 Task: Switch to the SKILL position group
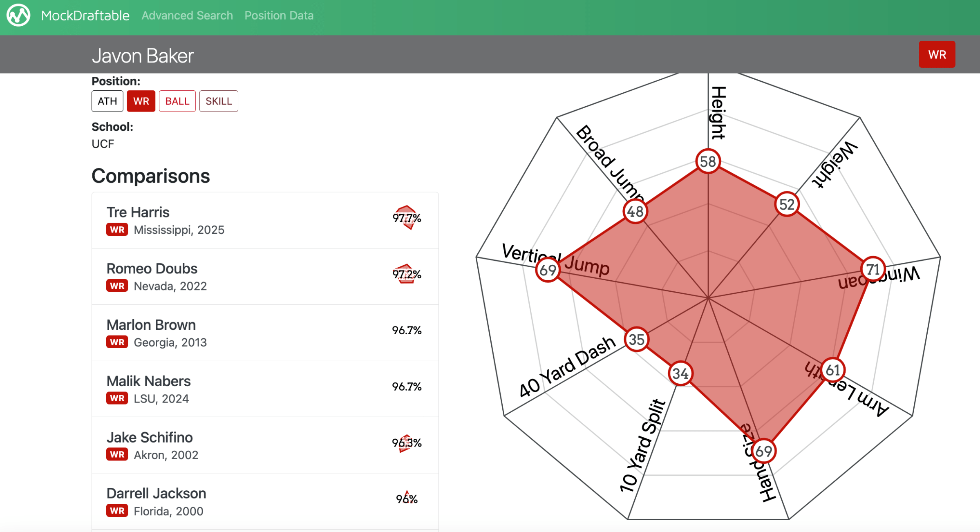219,101
